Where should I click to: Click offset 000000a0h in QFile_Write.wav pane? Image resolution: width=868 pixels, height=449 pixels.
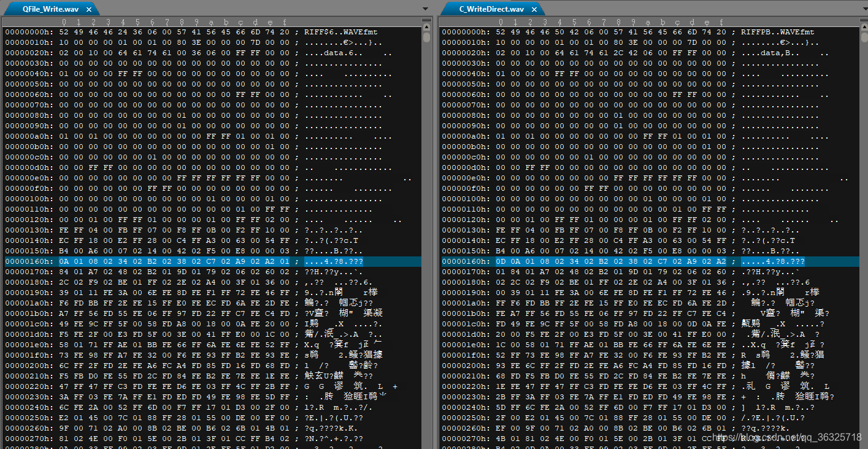pyautogui.click(x=29, y=136)
